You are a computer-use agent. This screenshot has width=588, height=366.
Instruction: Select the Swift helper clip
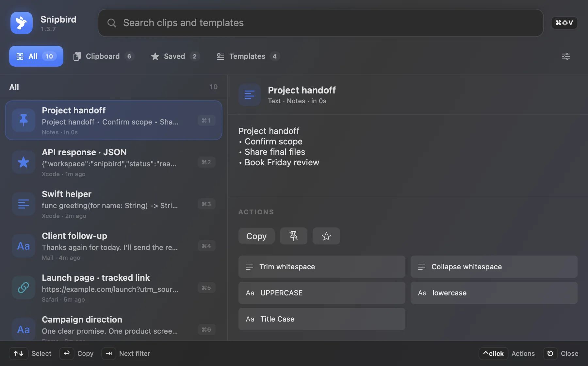[114, 204]
